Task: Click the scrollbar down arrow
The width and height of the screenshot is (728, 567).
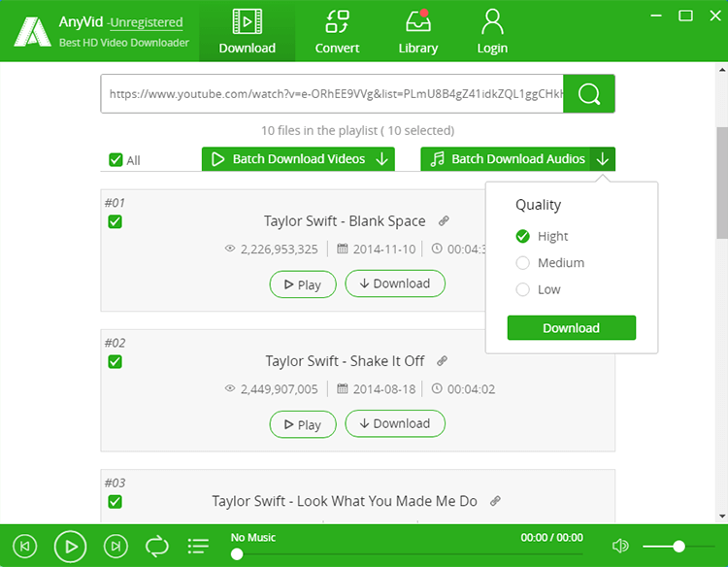Action: 722,517
